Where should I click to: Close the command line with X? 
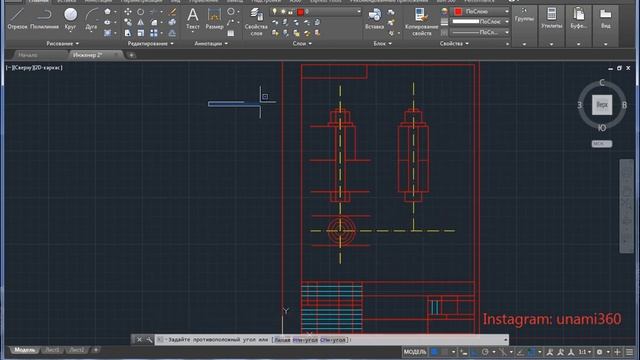pos(139,340)
